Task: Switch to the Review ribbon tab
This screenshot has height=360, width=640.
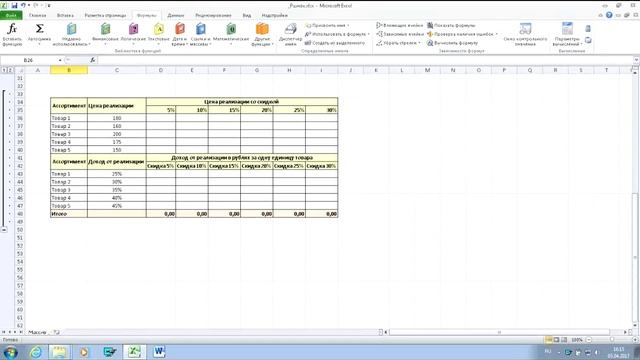Action: tap(213, 16)
